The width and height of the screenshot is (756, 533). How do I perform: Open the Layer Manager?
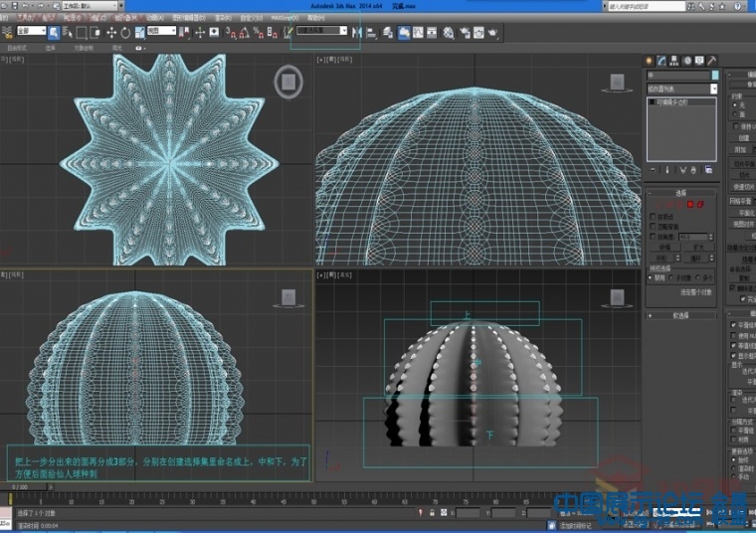click(x=388, y=33)
